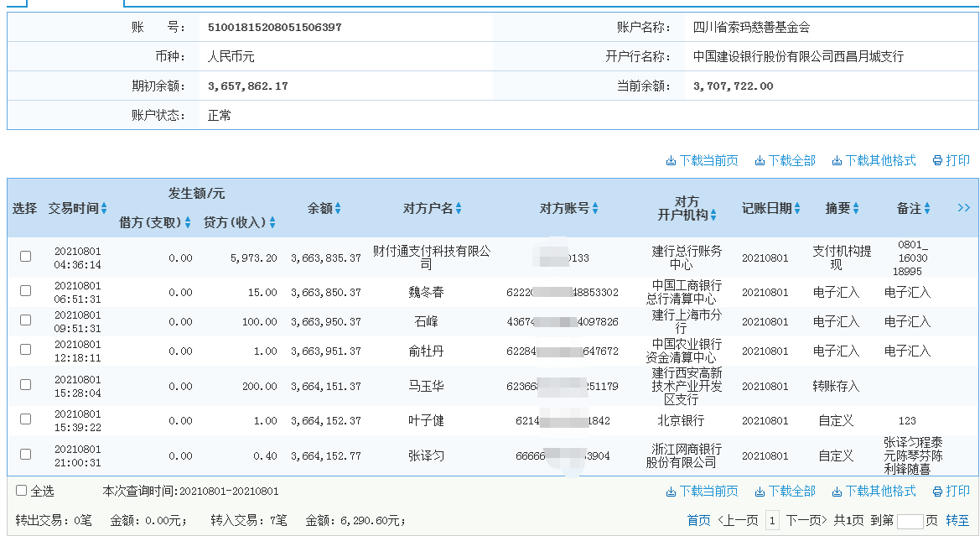Expand more columns with double chevron

pos(963,208)
